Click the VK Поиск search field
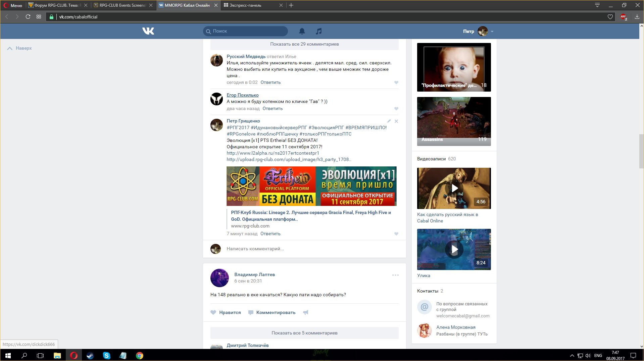Viewport: 644px width, 361px height. pos(245,31)
